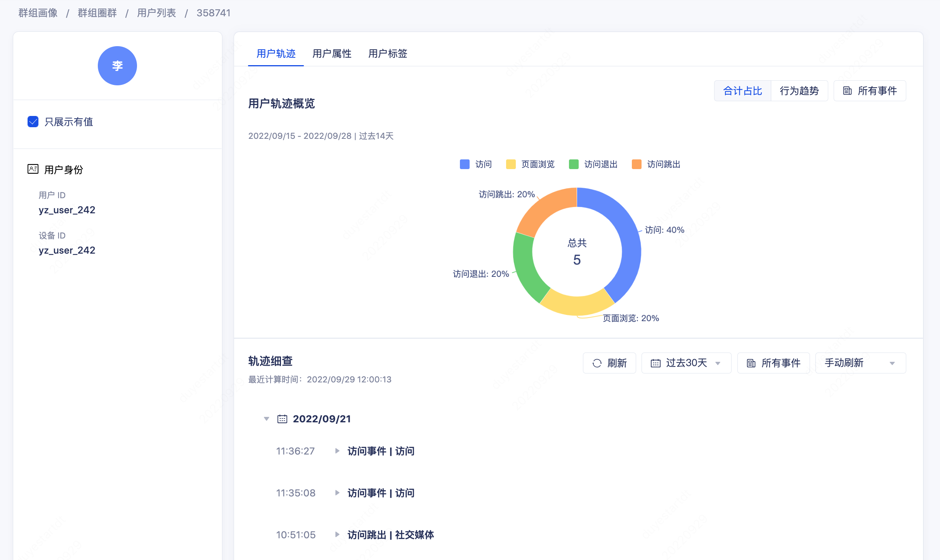Toggle the green 访问退出 legend swatch
This screenshot has height=560, width=940.
click(574, 164)
